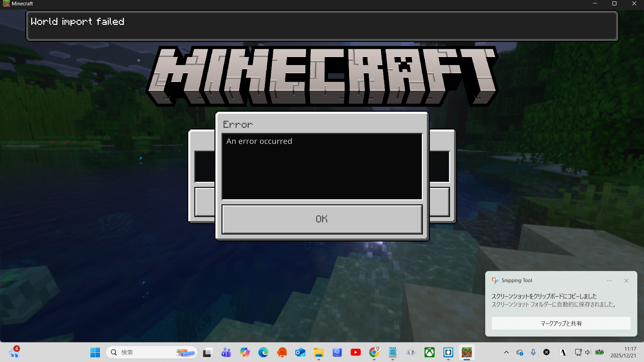Open Task View from the taskbar
Image resolution: width=644 pixels, height=362 pixels.
point(207,352)
